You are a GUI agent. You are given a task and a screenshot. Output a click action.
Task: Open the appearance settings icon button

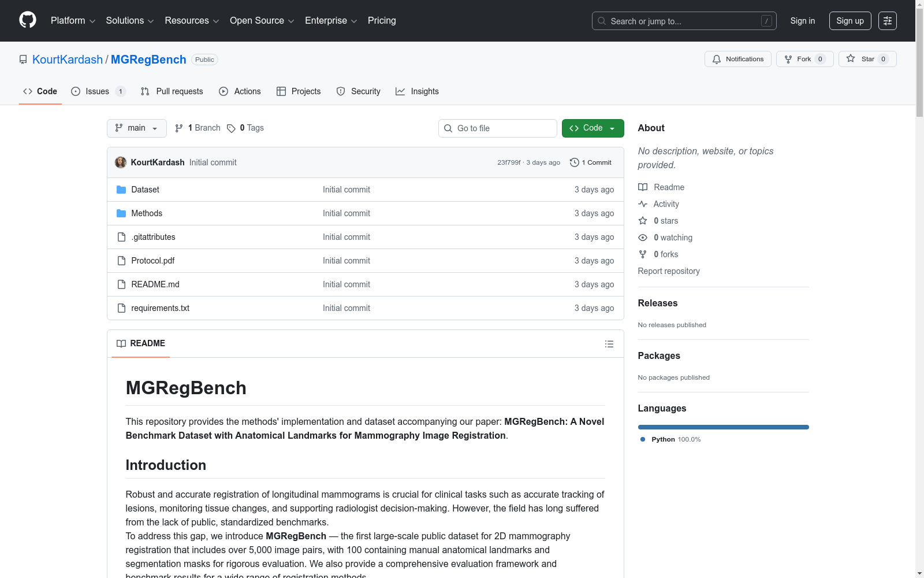coord(888,21)
